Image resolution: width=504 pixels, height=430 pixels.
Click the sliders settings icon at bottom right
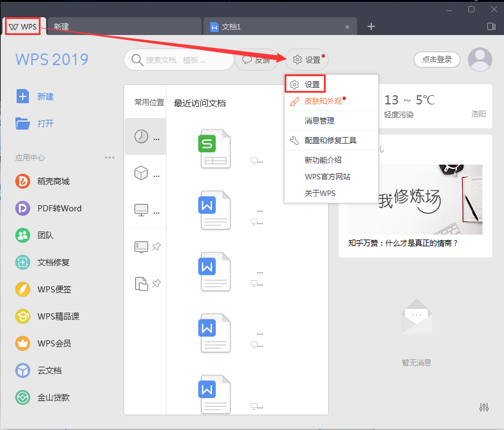[484, 407]
